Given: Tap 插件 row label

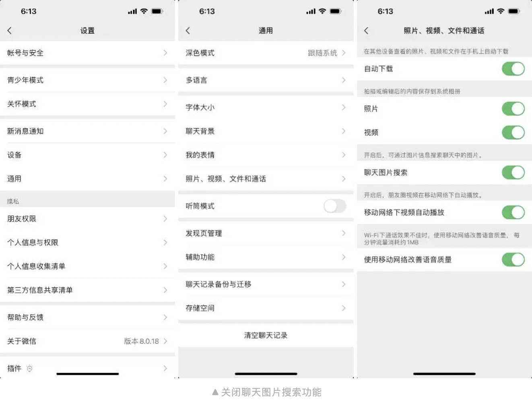Looking at the screenshot, I should tap(14, 369).
